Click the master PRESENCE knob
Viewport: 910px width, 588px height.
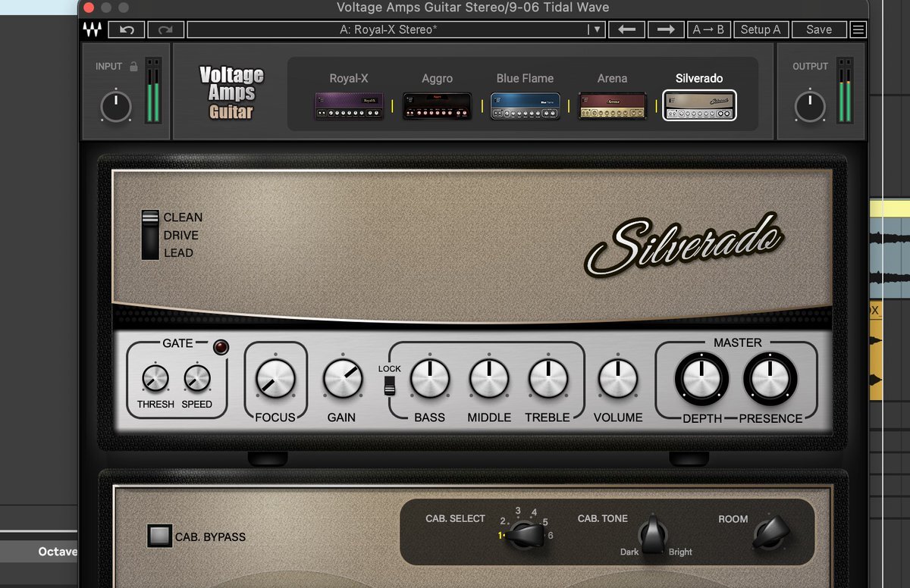pyautogui.click(x=770, y=379)
